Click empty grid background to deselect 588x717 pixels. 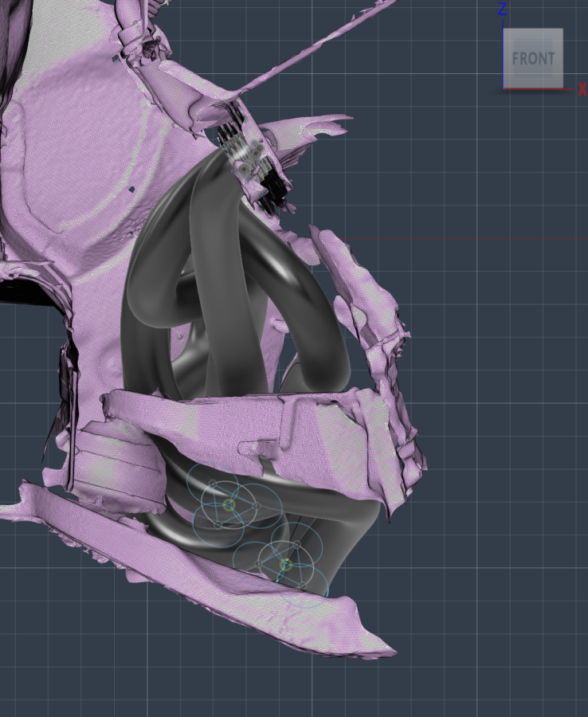494,358
